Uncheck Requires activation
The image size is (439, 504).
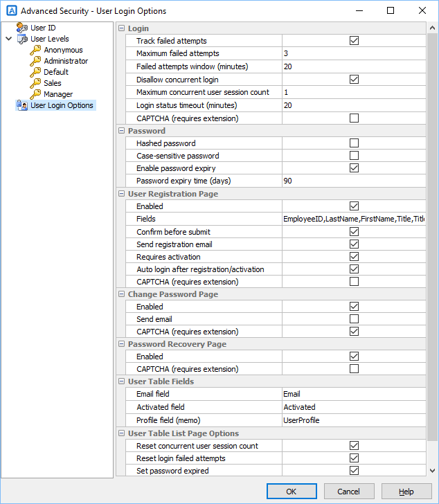tap(354, 257)
